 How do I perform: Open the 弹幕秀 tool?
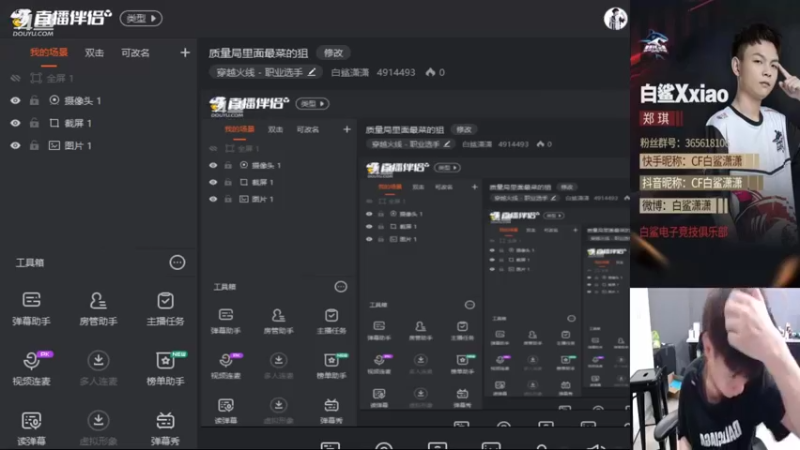(x=165, y=428)
